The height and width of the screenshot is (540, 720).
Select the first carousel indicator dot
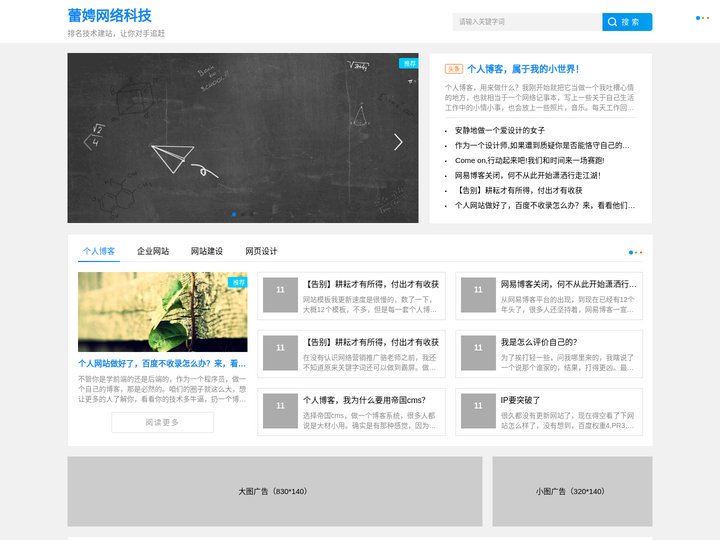[234, 214]
